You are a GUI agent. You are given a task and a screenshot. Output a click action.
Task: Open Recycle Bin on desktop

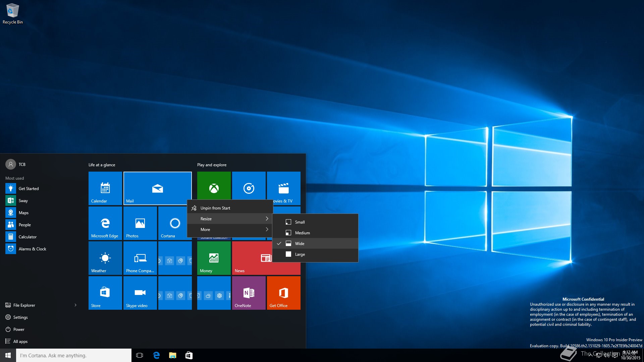point(13,13)
